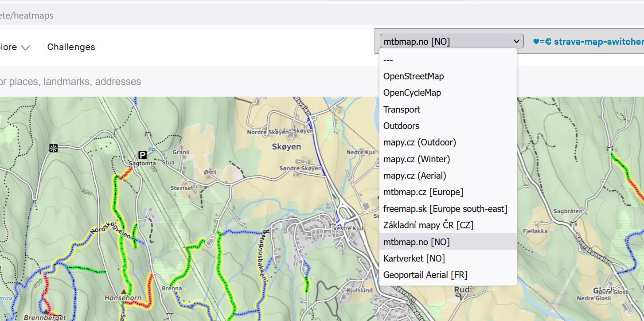Image resolution: width=644 pixels, height=321 pixels.
Task: Pick mapy.cz (Outdoor) from the list
Action: tap(448, 142)
